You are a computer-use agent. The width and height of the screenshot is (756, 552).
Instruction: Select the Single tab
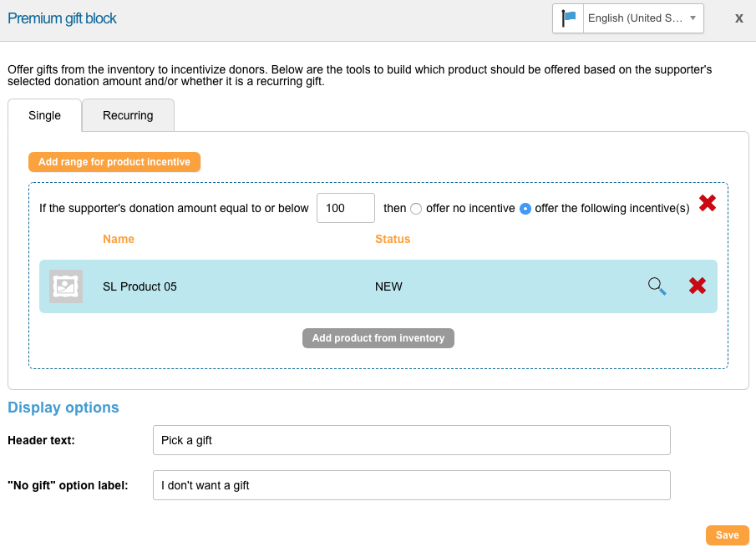[x=45, y=115]
